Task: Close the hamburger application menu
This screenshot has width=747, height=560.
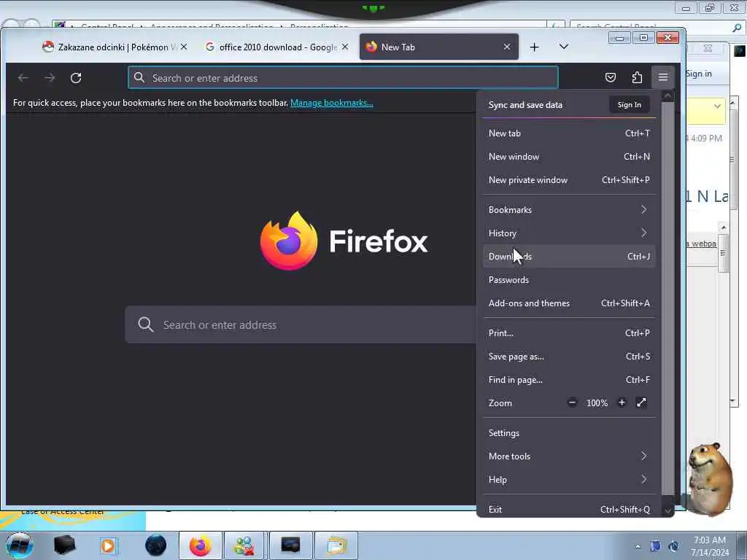Action: click(x=662, y=77)
